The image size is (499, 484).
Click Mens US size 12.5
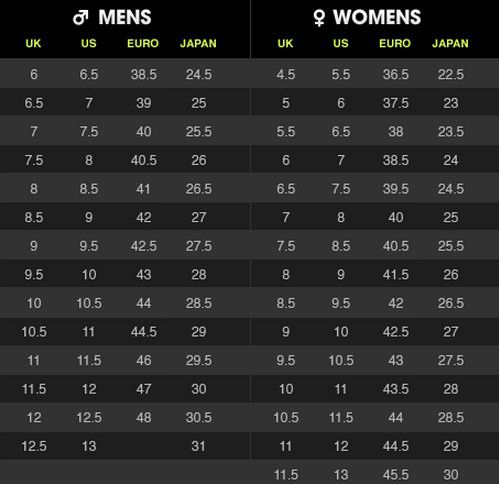coord(89,418)
